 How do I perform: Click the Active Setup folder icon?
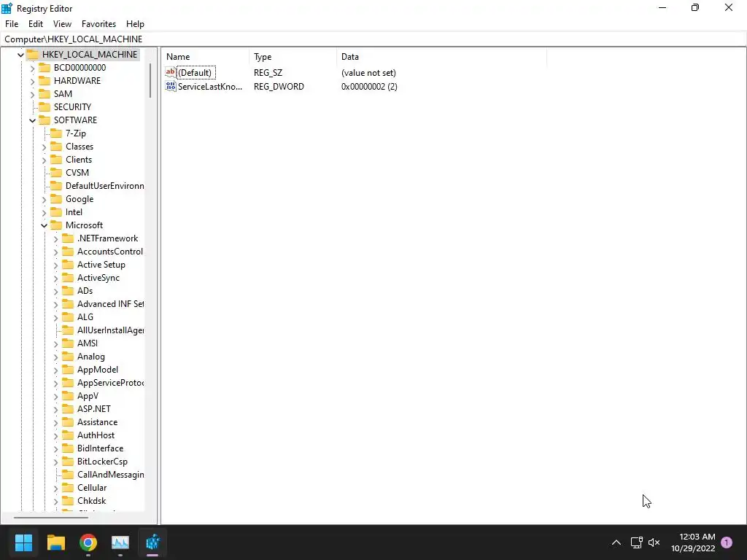tap(68, 264)
